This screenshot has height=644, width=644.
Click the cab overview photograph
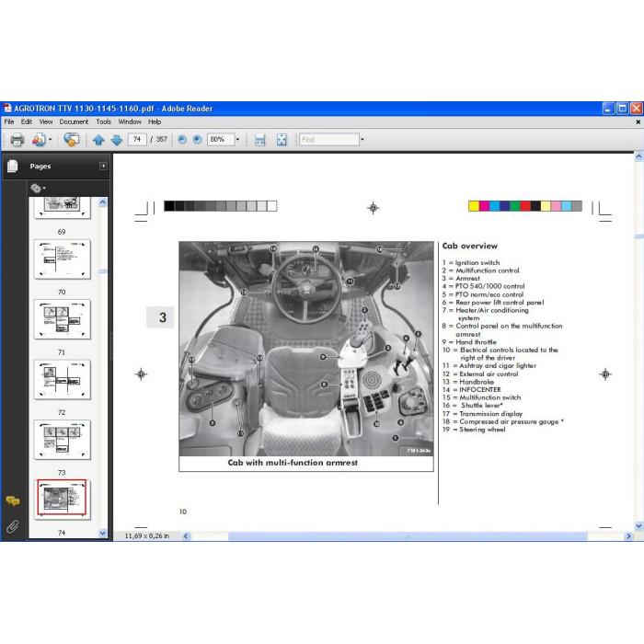[x=306, y=349]
